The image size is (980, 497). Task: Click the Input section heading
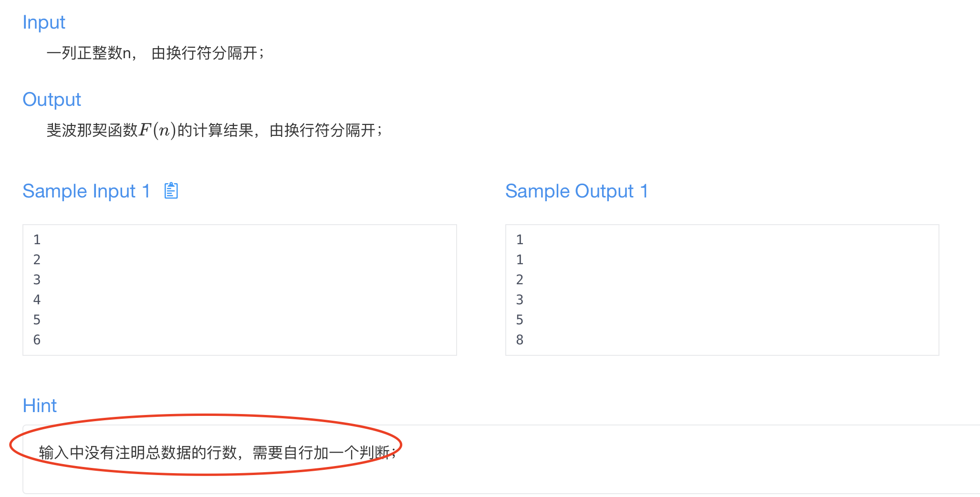pos(44,22)
